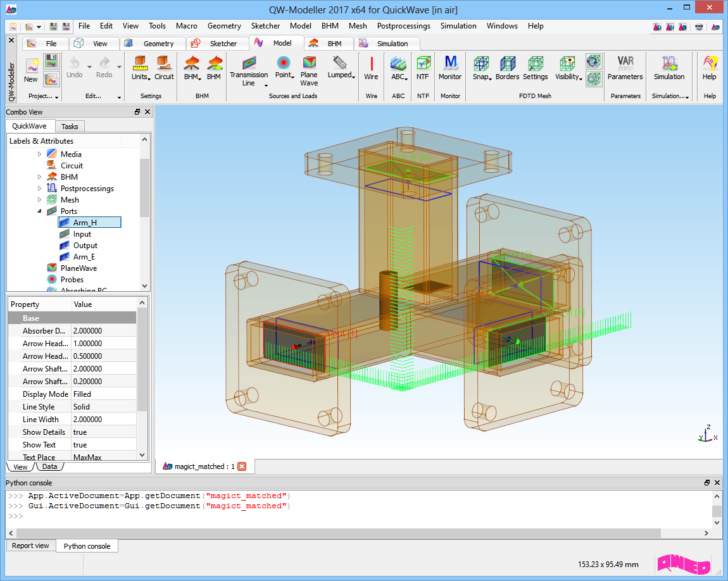Open the Geometry menu
This screenshot has height=581, width=728.
coord(224,26)
